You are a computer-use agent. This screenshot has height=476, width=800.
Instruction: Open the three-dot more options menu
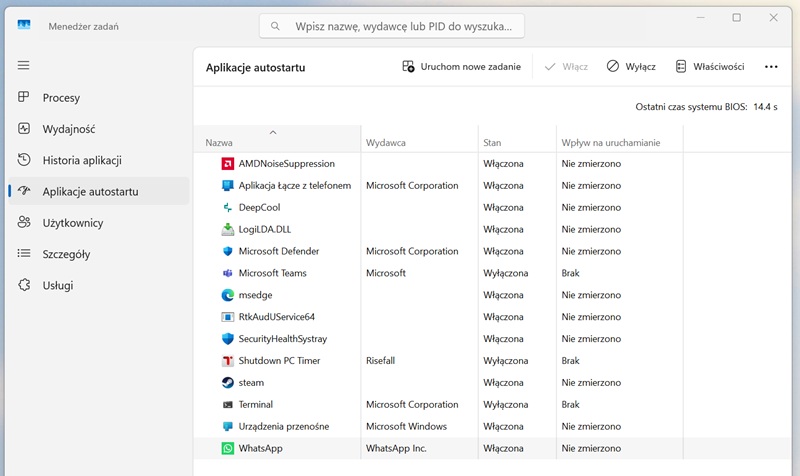(771, 67)
